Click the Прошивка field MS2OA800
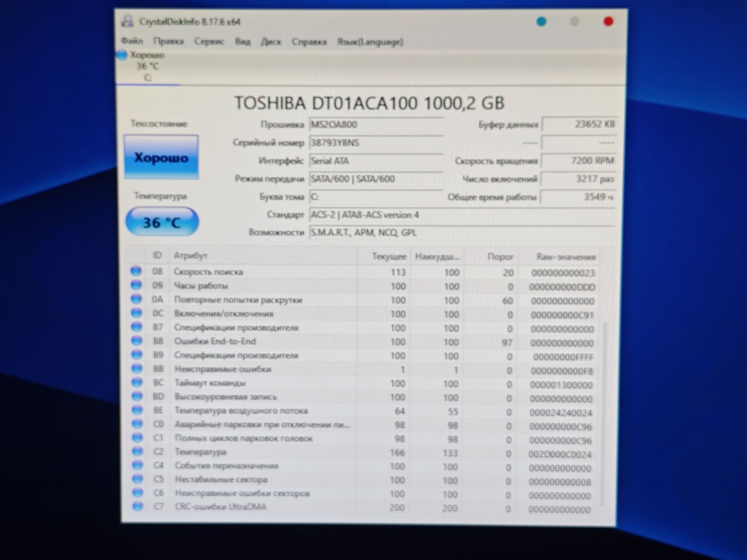This screenshot has height=560, width=747. 376,124
